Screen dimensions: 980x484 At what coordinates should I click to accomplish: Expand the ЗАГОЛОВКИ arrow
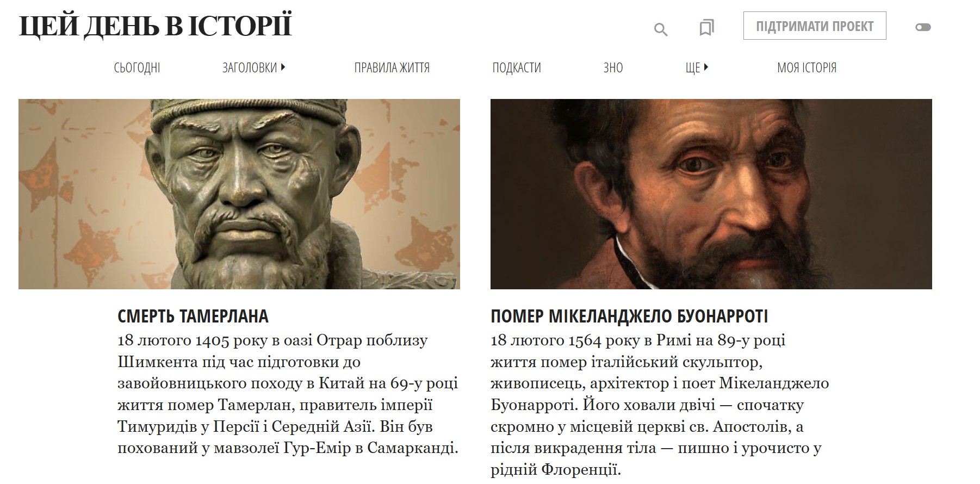pyautogui.click(x=283, y=67)
